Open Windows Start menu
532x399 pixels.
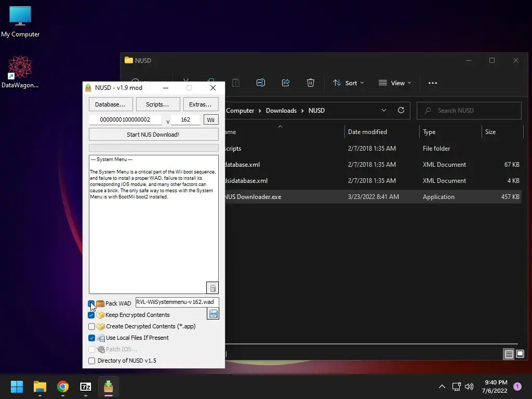point(17,387)
